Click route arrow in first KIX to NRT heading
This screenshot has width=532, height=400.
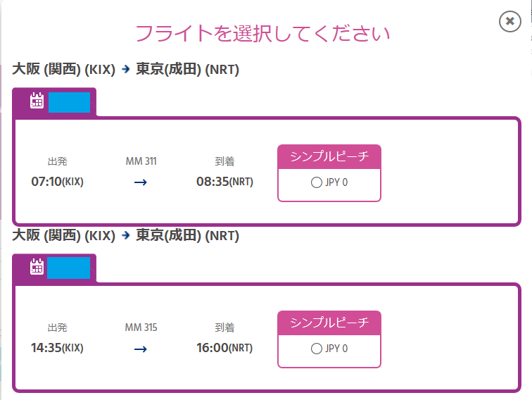126,69
